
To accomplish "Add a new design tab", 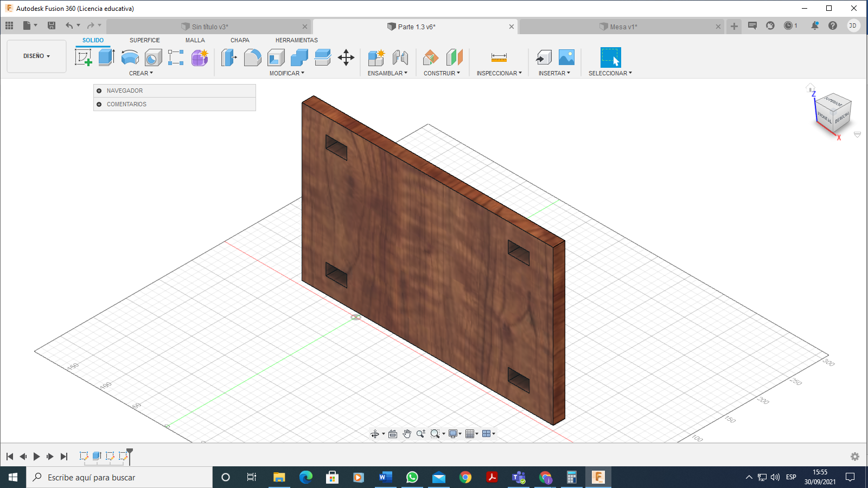I will [734, 26].
